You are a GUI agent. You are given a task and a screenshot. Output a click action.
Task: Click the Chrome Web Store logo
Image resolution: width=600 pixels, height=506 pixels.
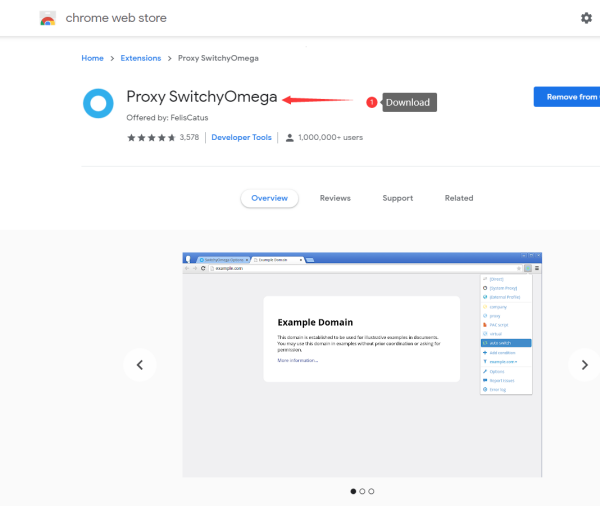[x=48, y=18]
